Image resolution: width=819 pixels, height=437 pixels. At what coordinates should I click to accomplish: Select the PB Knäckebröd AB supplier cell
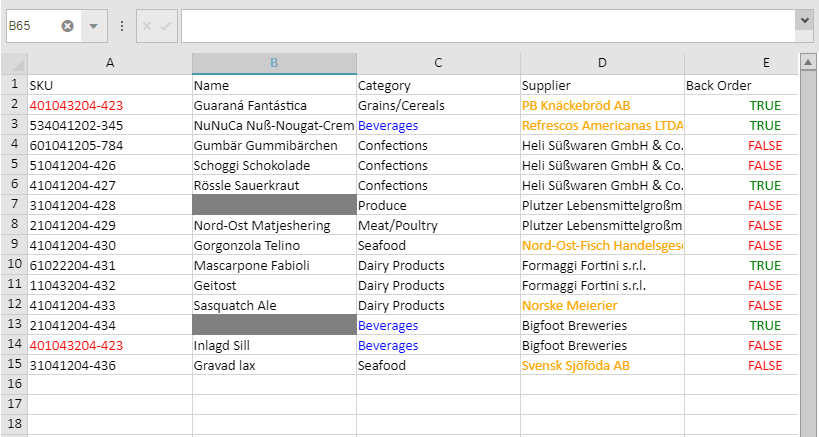(x=602, y=105)
